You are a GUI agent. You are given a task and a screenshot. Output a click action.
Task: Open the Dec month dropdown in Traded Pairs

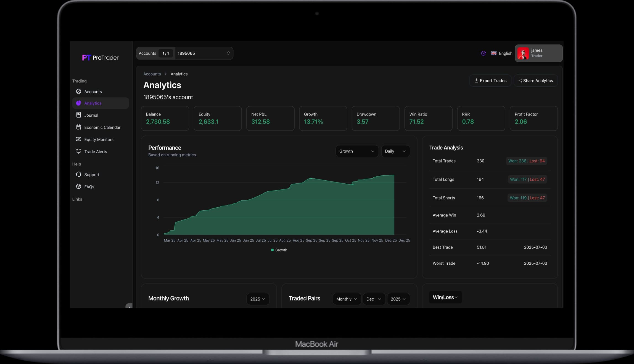pyautogui.click(x=374, y=299)
